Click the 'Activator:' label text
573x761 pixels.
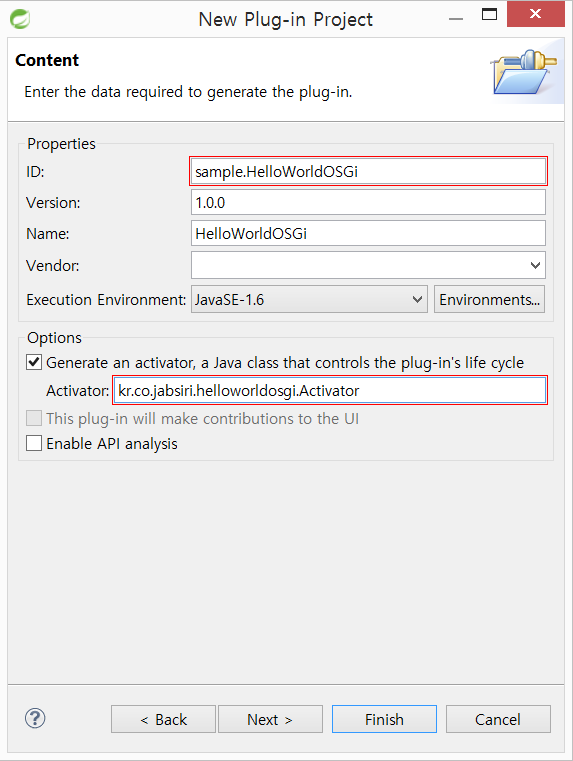(78, 391)
